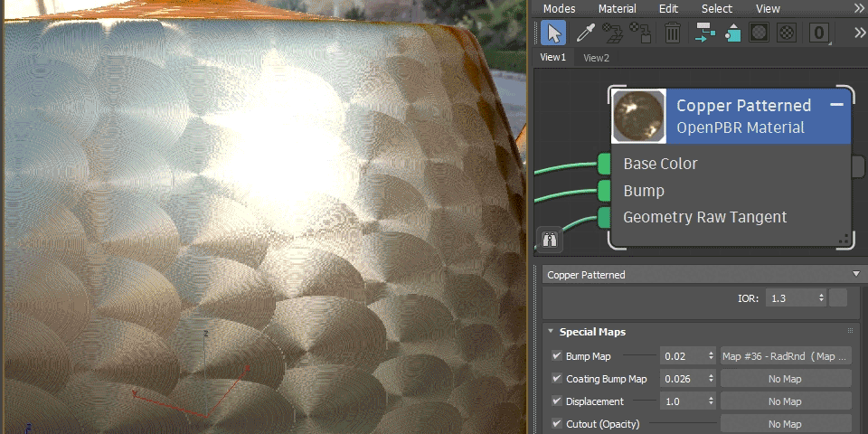Click the binoculars navigator icon
868x434 pixels.
[550, 240]
